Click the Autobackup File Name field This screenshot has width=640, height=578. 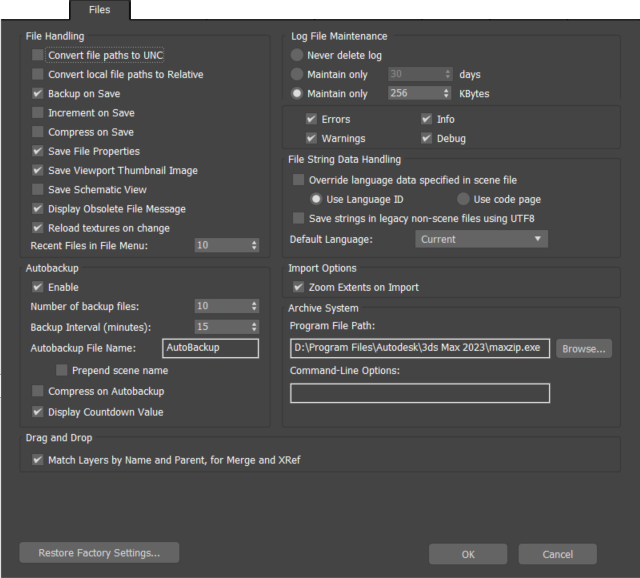pos(210,348)
